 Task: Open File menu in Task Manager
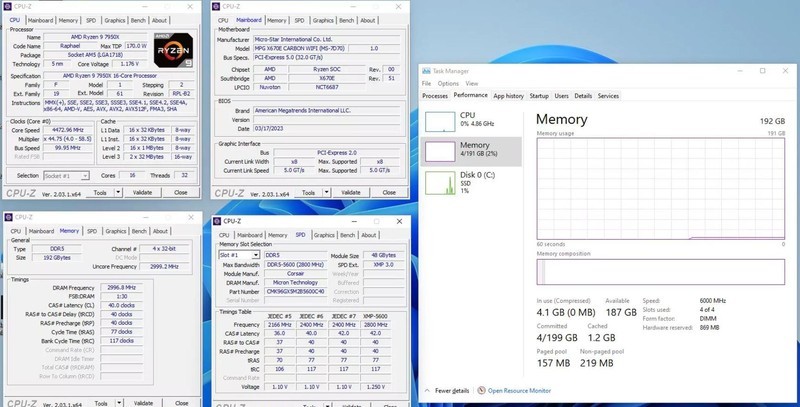(427, 84)
